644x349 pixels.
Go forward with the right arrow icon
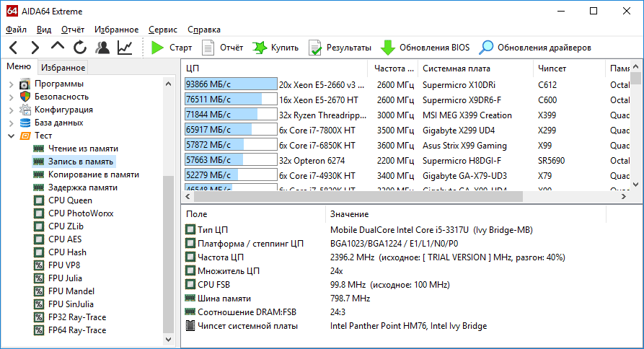(35, 48)
